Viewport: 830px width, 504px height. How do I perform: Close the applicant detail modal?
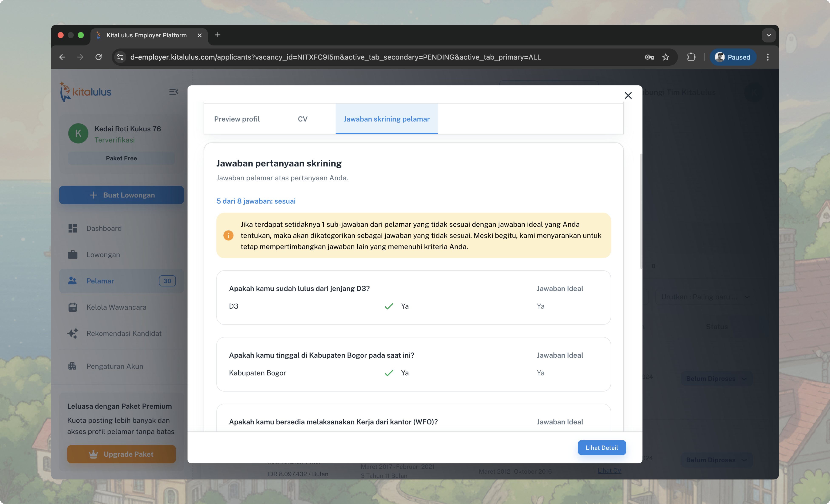628,96
